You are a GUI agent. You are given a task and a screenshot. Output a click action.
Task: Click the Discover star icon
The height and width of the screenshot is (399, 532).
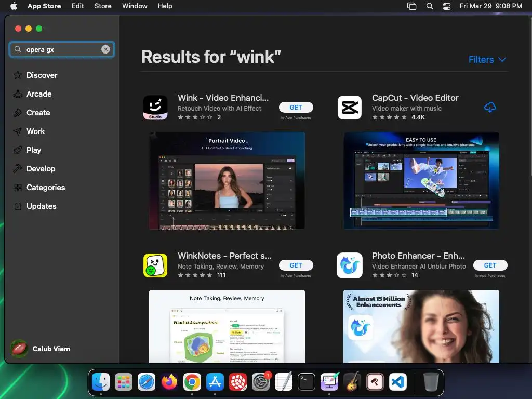click(18, 75)
